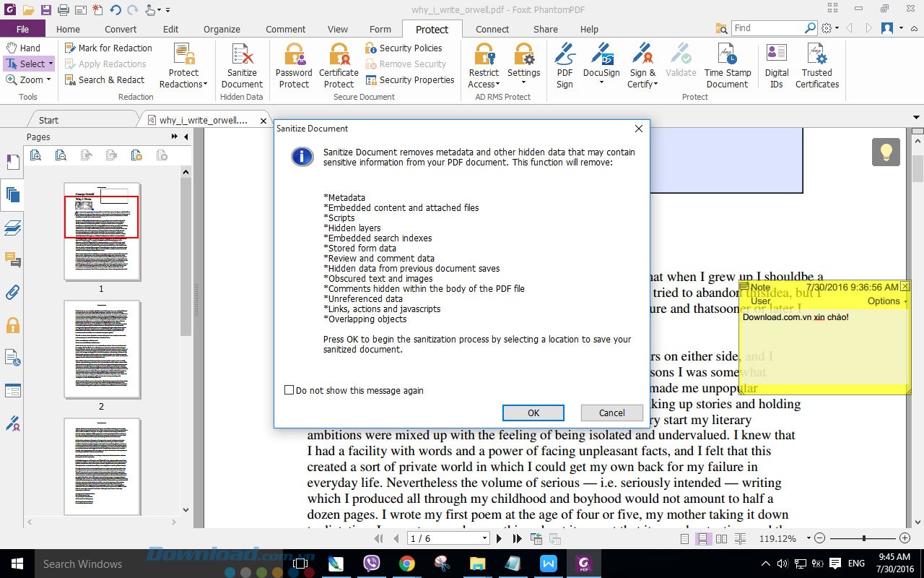This screenshot has height=578, width=924.
Task: Click the Sanitize Document ribbon icon
Action: (242, 56)
